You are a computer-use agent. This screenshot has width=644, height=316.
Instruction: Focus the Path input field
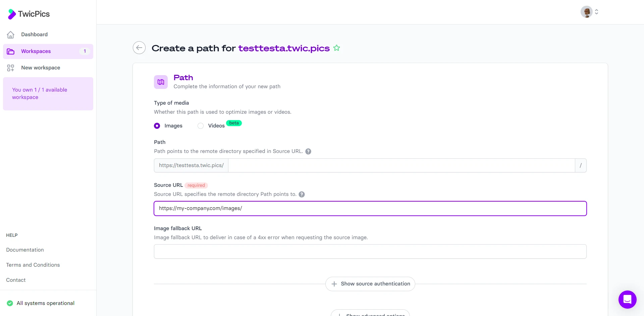tap(401, 165)
